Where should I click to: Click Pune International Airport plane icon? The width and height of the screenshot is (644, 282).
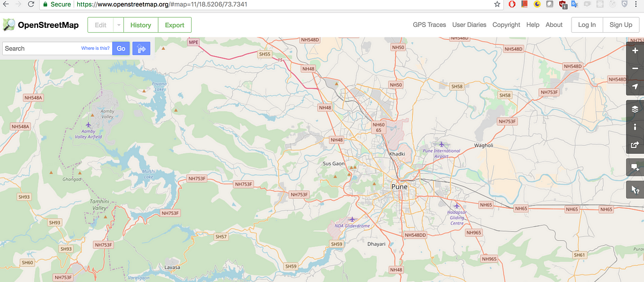coord(442,144)
